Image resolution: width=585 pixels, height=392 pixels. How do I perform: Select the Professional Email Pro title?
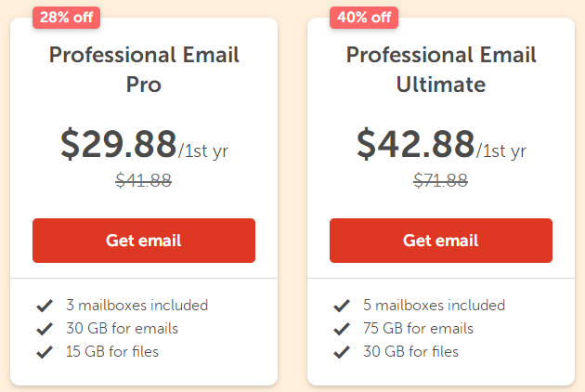click(143, 69)
